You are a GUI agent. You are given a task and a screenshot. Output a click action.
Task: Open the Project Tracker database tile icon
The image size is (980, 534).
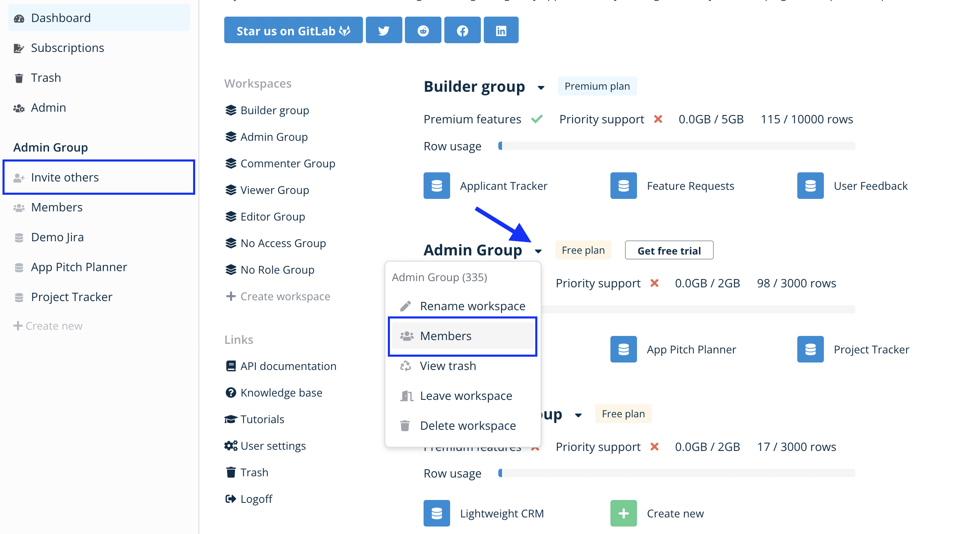coord(810,349)
